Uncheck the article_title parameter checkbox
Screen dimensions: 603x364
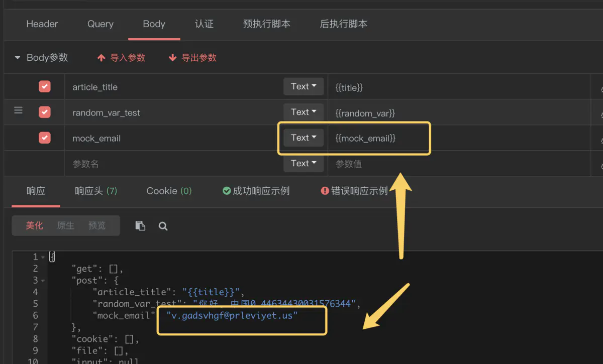click(45, 86)
